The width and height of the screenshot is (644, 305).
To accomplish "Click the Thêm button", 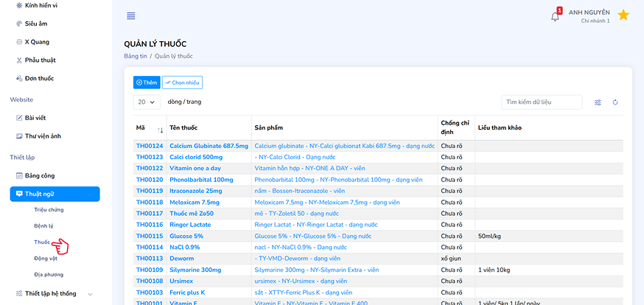I will [147, 83].
